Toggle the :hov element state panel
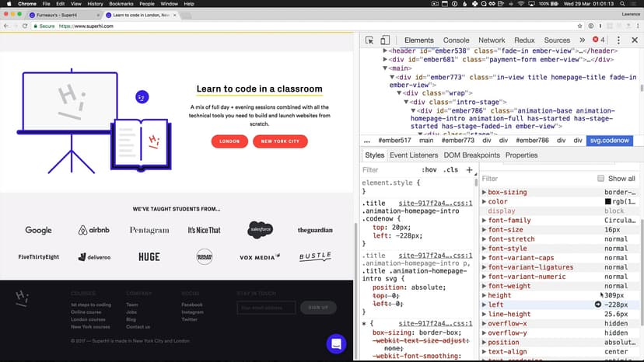The width and height of the screenshot is (644, 362). [x=429, y=169]
